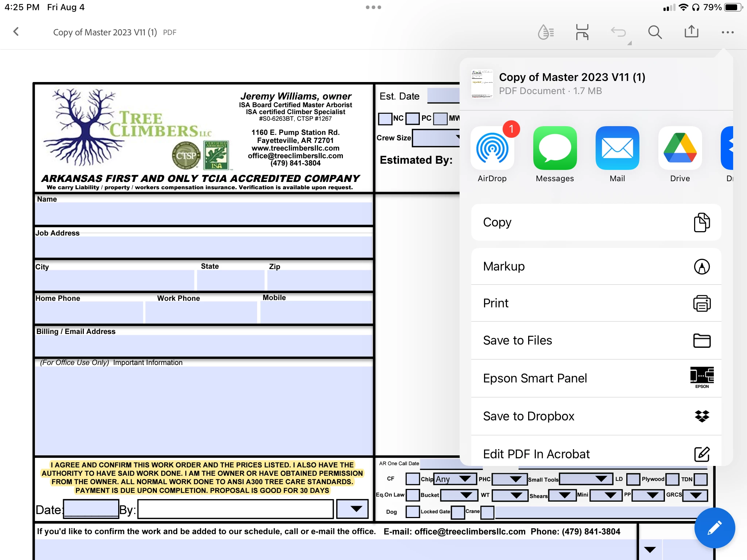Open the Liquid Mode droplet icon
The image size is (747, 560).
pyautogui.click(x=546, y=32)
